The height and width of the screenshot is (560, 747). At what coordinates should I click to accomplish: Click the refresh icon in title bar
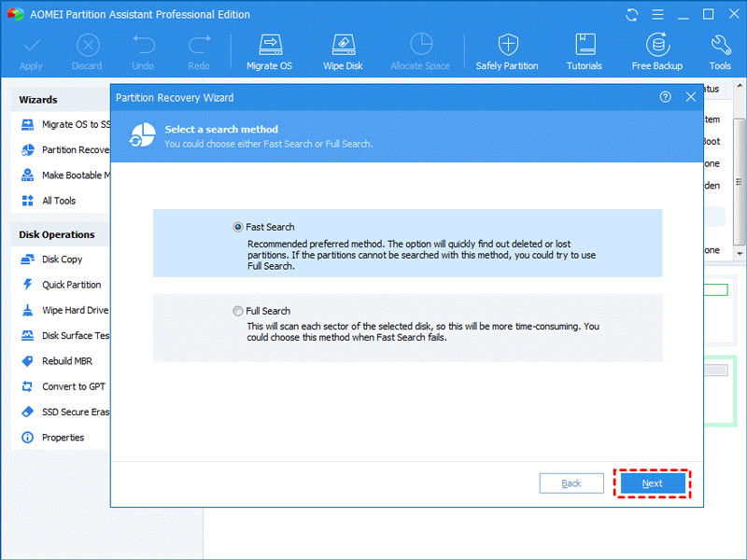pos(632,15)
